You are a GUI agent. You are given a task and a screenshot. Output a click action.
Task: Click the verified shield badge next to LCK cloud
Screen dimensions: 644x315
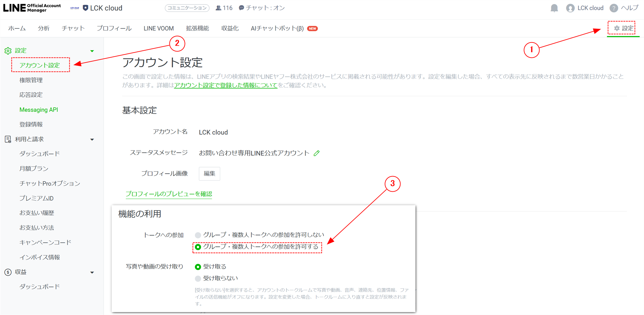click(85, 8)
